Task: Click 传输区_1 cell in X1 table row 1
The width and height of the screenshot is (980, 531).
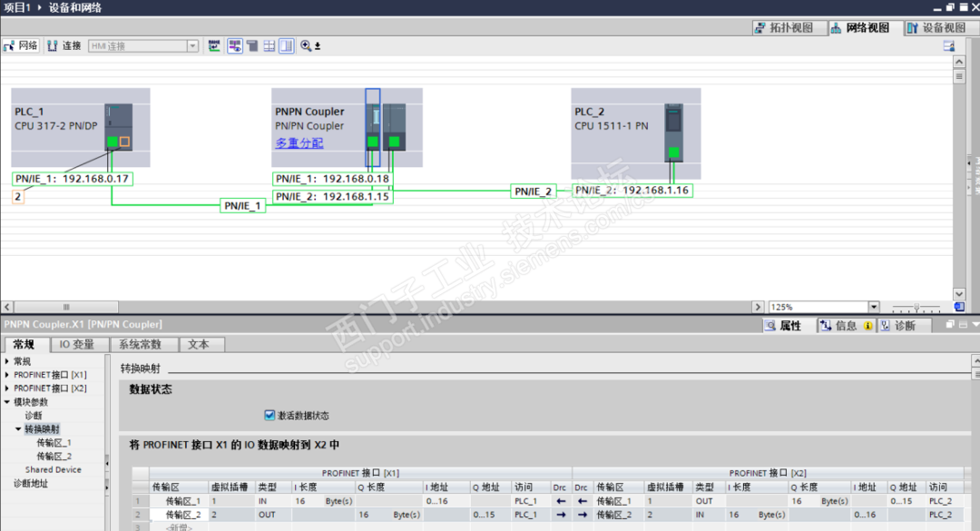Action: [x=179, y=501]
